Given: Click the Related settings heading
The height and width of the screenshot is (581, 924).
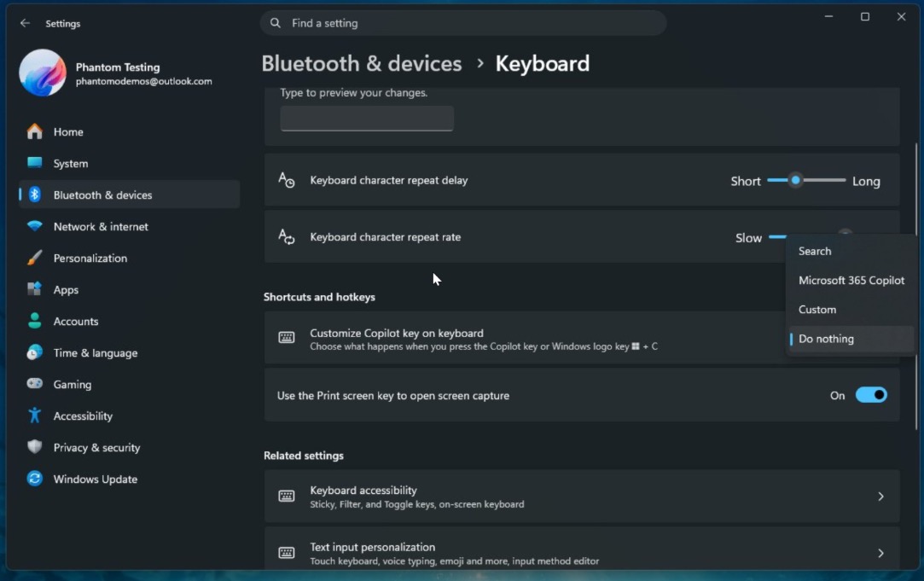Looking at the screenshot, I should tap(304, 456).
